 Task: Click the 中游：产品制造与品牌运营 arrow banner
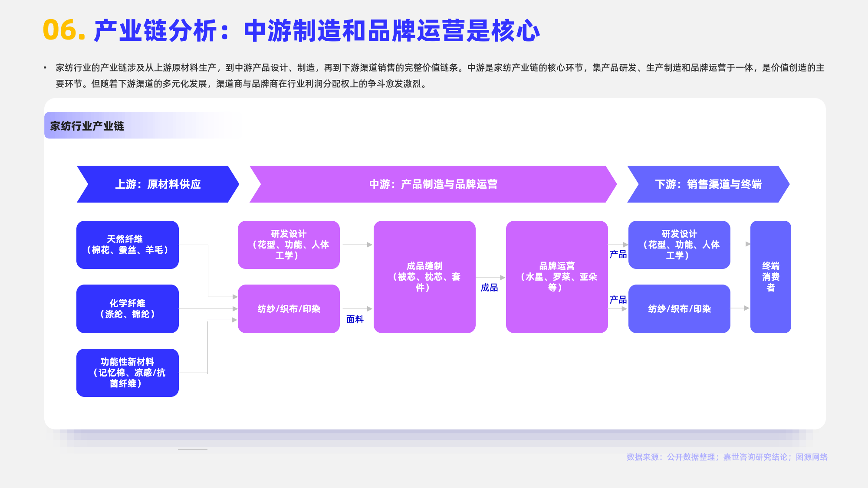pos(433,184)
